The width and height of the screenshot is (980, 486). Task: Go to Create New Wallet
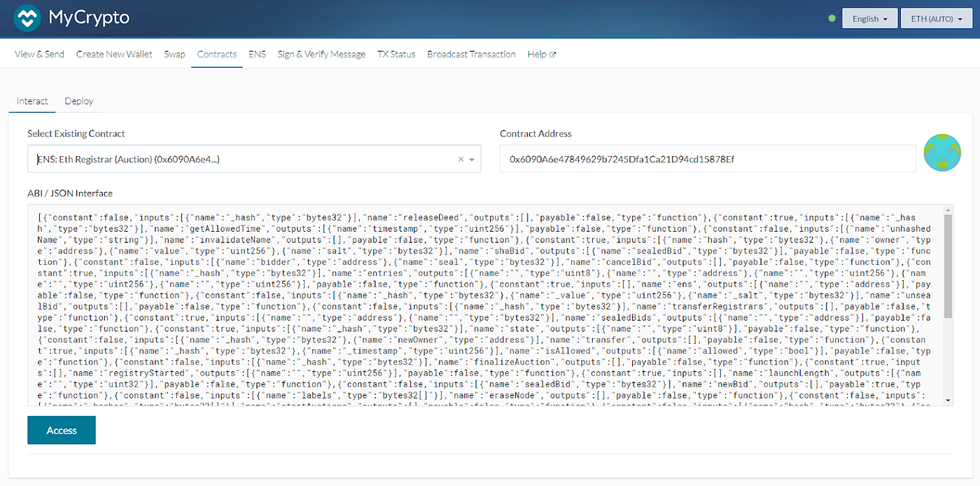[114, 54]
